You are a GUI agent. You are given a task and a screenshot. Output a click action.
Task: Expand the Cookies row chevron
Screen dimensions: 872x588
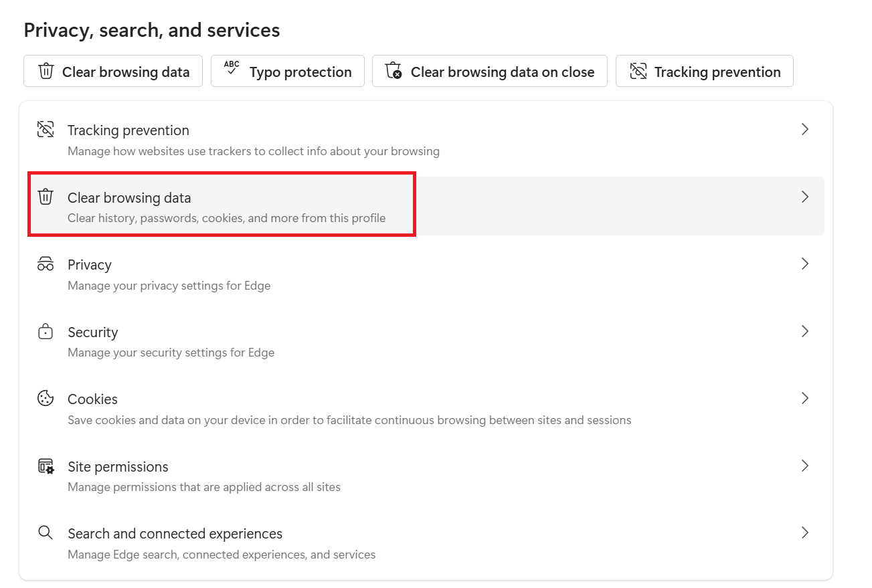805,399
